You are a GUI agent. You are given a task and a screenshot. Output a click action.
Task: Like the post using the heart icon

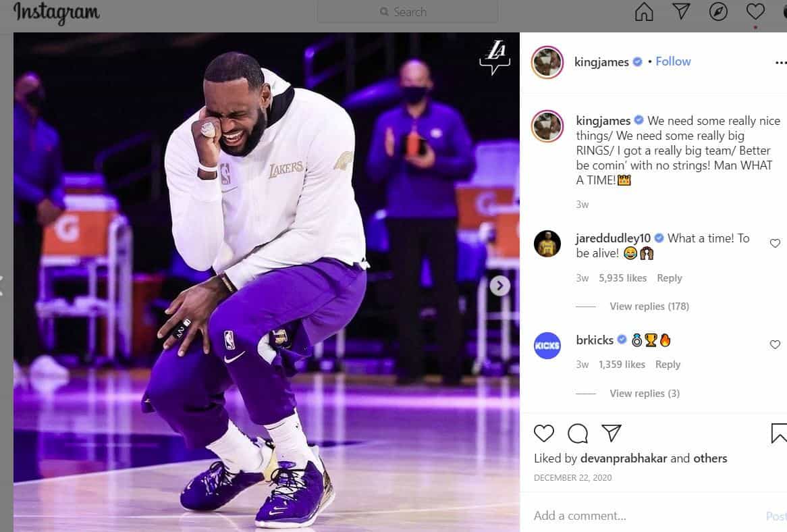(x=544, y=433)
